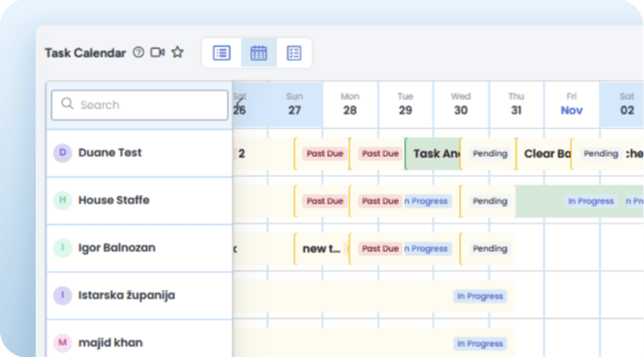This screenshot has height=357, width=644.
Task: Select the Mon 28 column header
Action: [350, 104]
